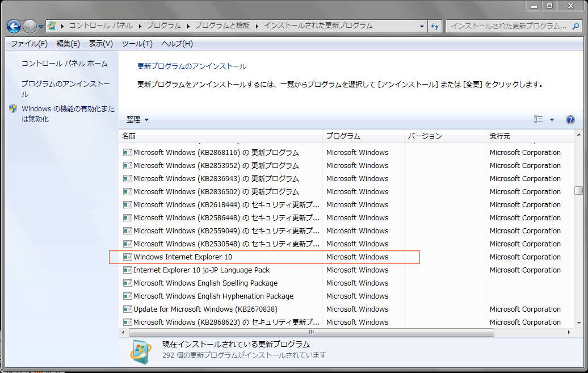
Task: Select Internet Explorer 10 ja-JP Language Pack
Action: coord(201,270)
